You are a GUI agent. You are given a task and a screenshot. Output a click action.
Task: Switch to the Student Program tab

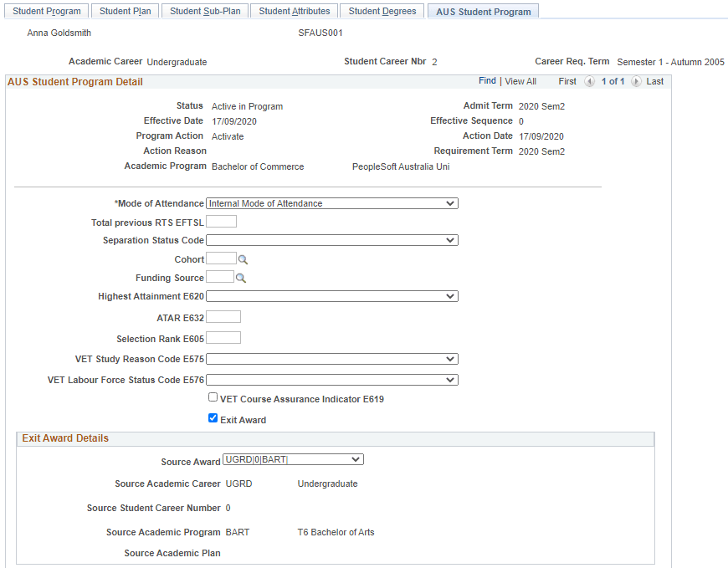(46, 11)
